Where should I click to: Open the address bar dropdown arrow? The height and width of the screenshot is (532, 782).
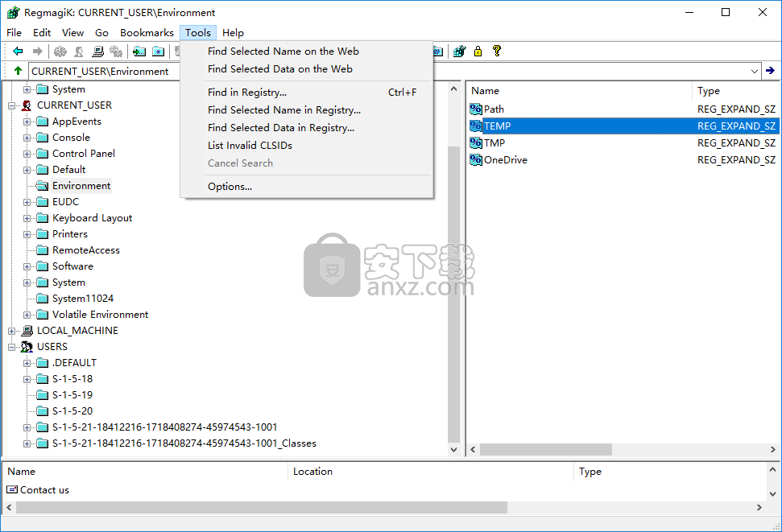click(x=755, y=70)
